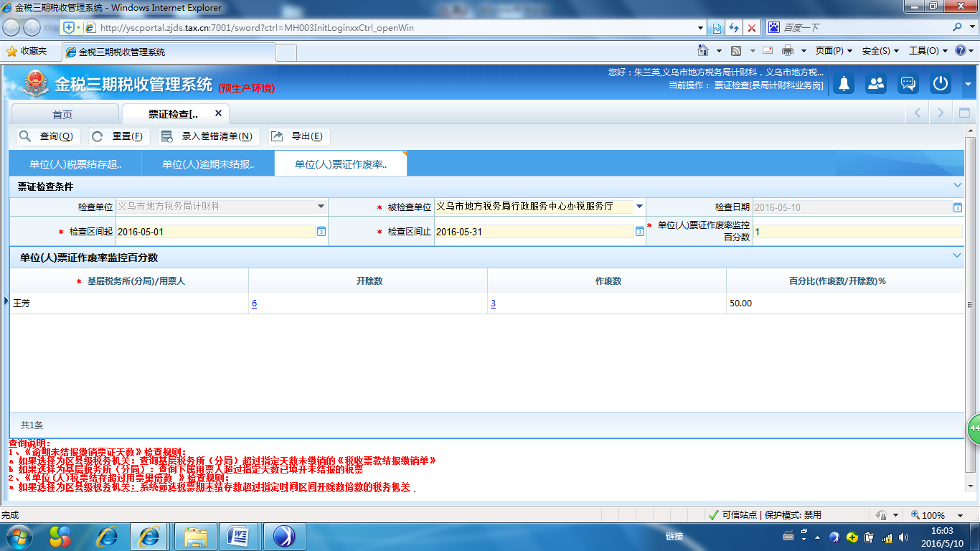Click the page vertical scrollbar
This screenshot has height=551, width=980.
pos(970,304)
